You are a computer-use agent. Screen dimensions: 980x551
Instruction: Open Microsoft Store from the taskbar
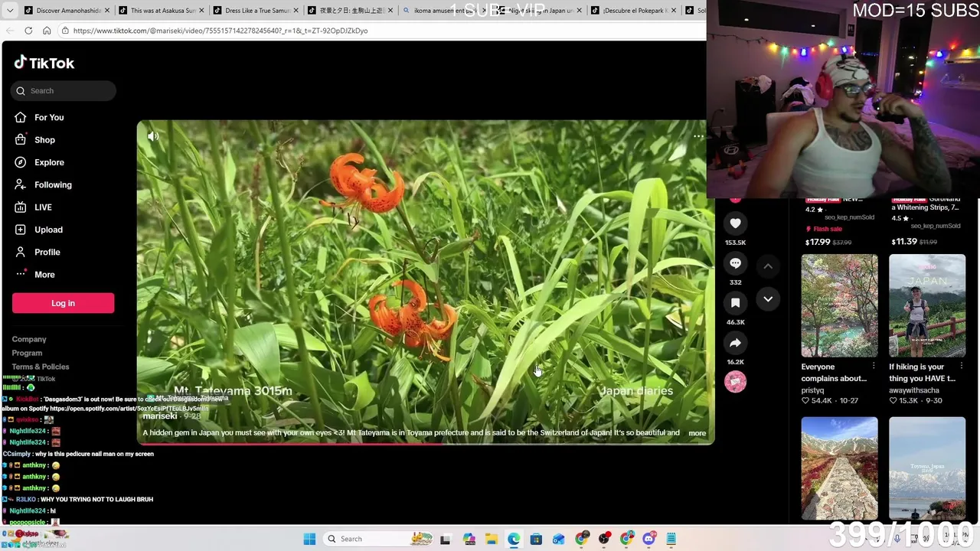coord(536,539)
